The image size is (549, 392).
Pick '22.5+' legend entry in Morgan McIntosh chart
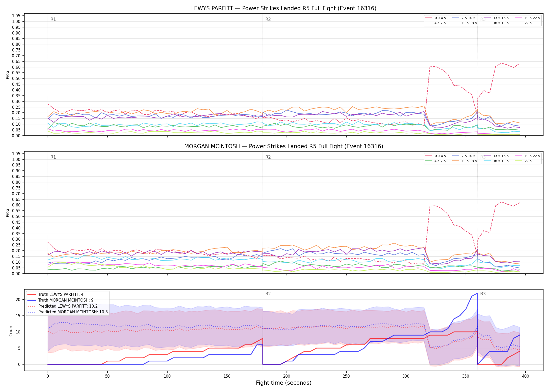click(525, 161)
